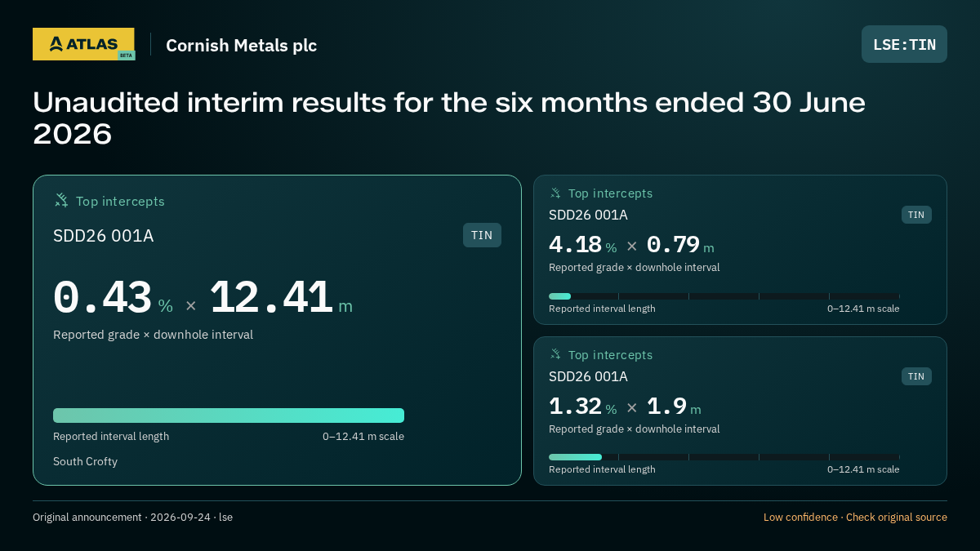
Task: Click Reported interval length in the 1.32% card
Action: pos(602,469)
